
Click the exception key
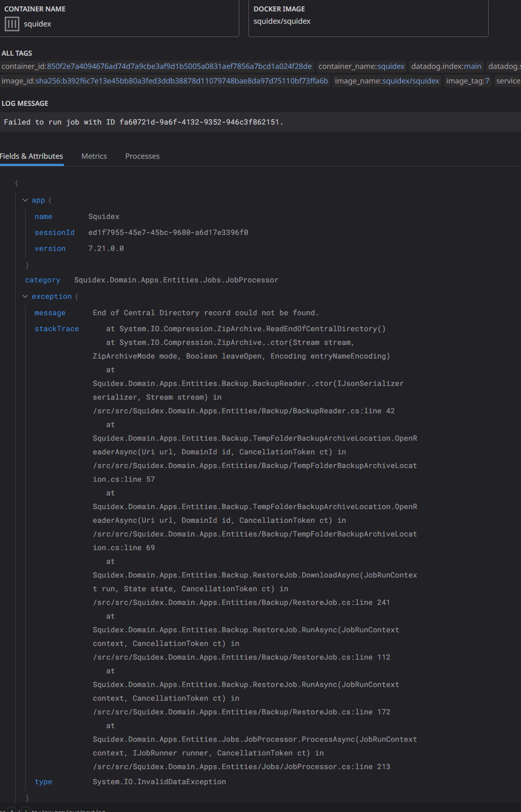52,297
